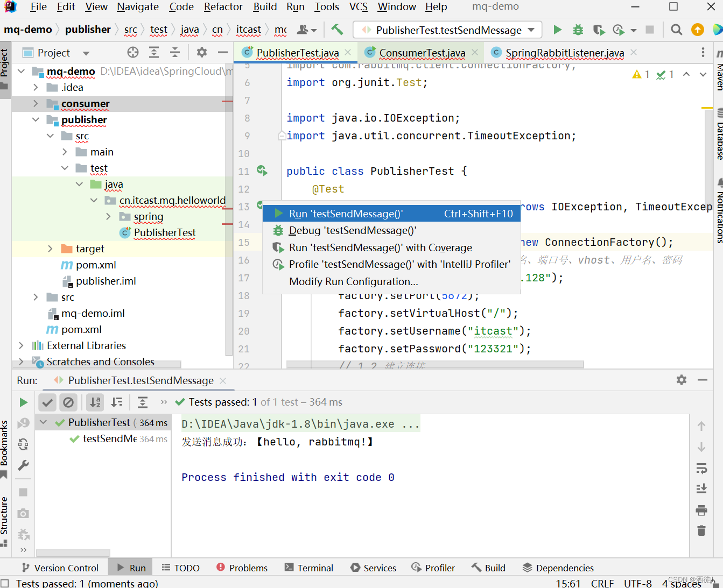Click the Scroll to End icon beside console
Screen dimensions: 723x588
(701, 488)
